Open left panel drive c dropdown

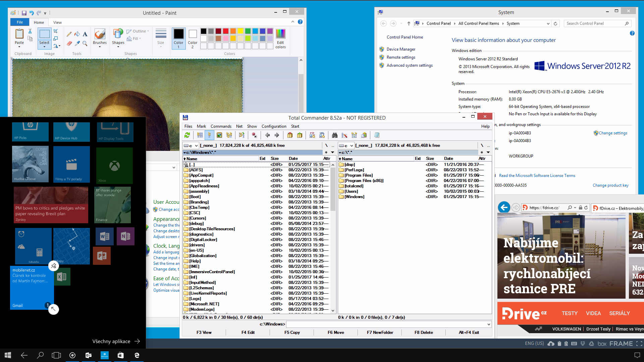[196, 145]
